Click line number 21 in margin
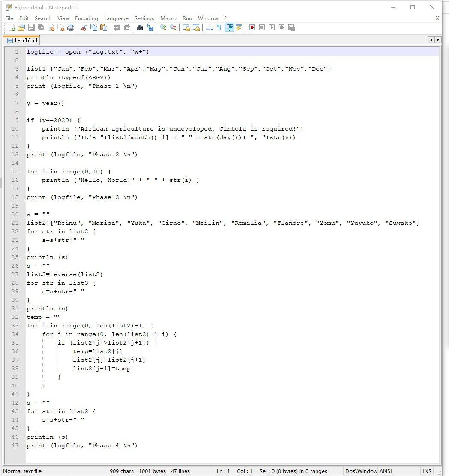The height and width of the screenshot is (476, 449). pos(15,223)
